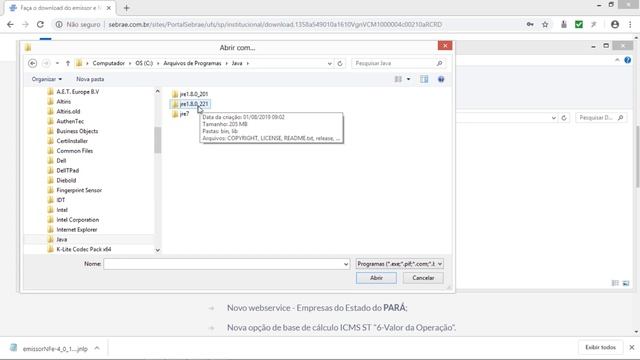Click the green checkmark extension icon
640x360 pixels.
[x=579, y=24]
